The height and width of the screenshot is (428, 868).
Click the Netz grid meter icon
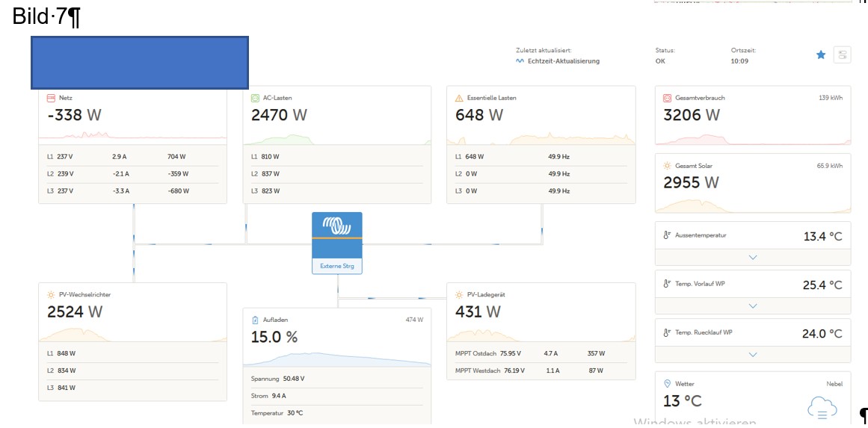(x=51, y=98)
